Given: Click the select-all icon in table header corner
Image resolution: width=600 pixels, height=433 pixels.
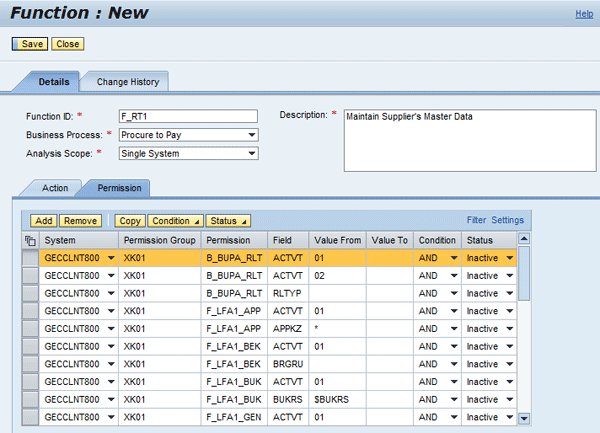Looking at the screenshot, I should (x=30, y=241).
